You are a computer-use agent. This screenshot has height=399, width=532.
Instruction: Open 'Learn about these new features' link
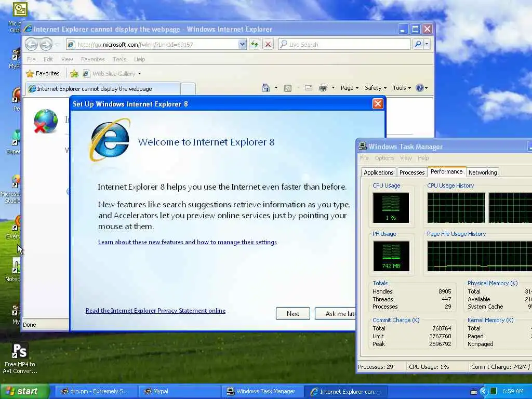187,242
